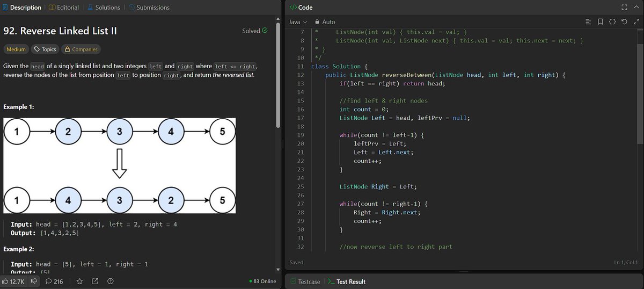Open the 216 comments discussion

[x=54, y=281]
